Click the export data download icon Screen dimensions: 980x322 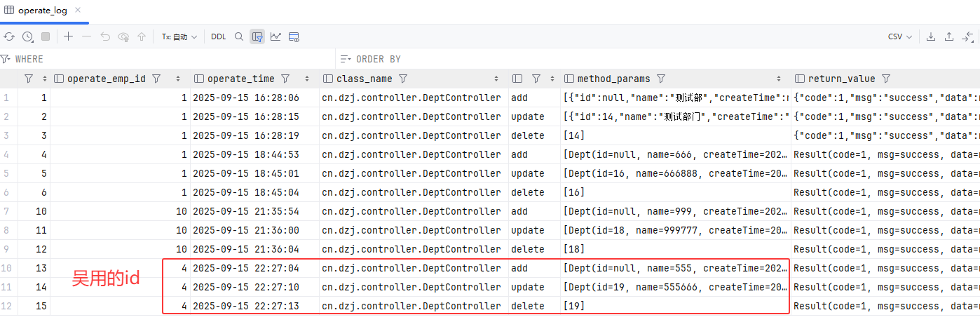click(x=931, y=36)
